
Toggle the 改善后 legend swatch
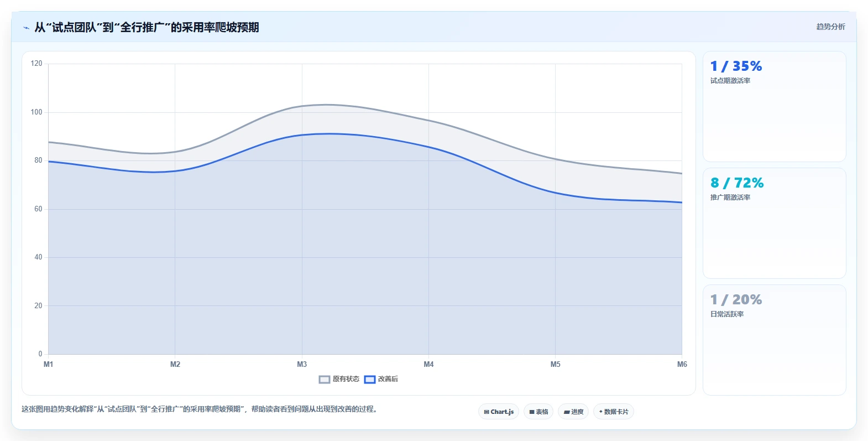[370, 380]
